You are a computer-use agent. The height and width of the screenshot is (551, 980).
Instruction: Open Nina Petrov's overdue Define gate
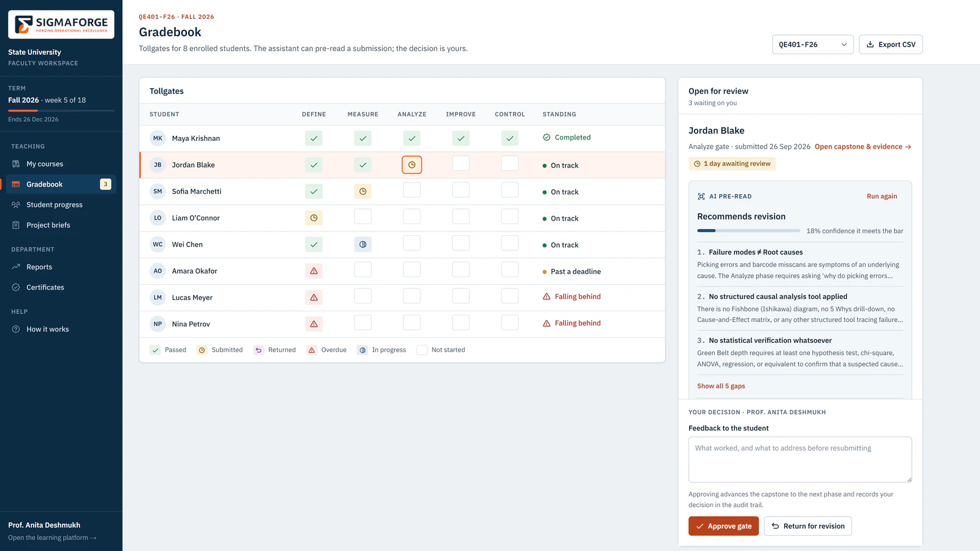click(314, 324)
